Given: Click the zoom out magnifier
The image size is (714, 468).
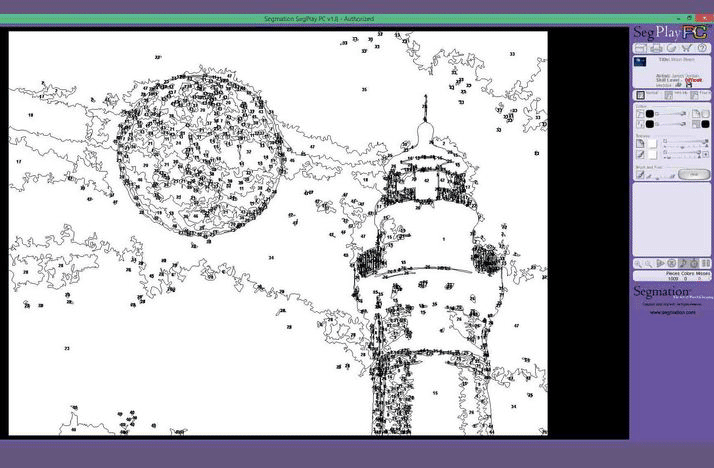Looking at the screenshot, I should [650, 263].
